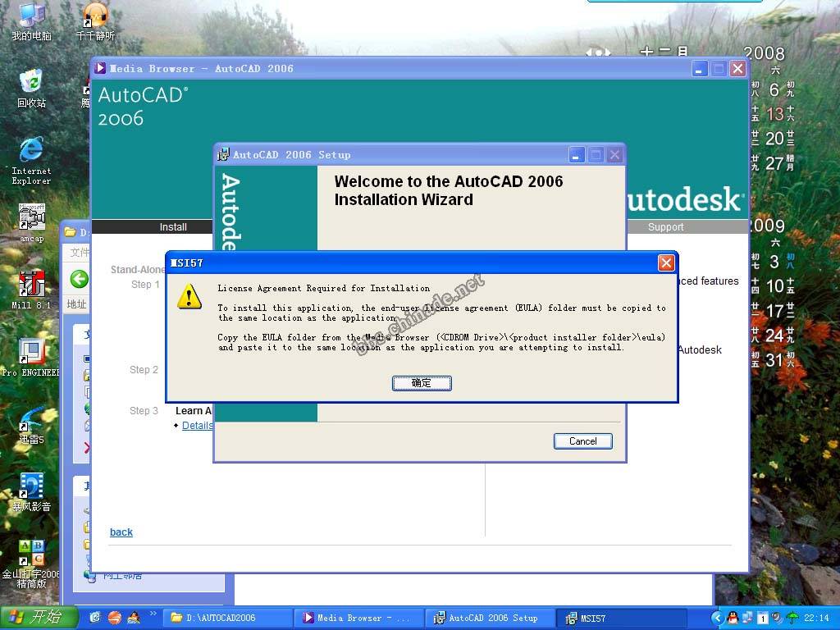Switch to MSI57 taskbar button
840x630 pixels.
click(x=622, y=618)
